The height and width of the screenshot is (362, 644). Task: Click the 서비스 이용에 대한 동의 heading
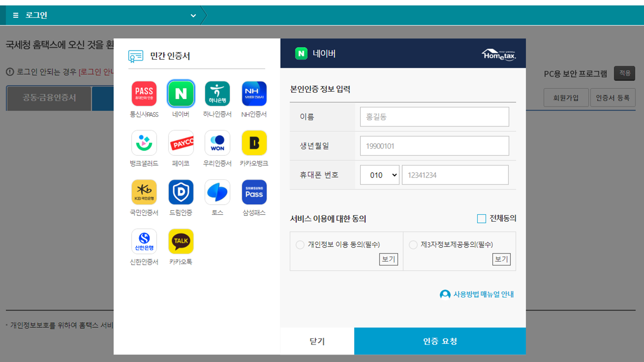[328, 219]
